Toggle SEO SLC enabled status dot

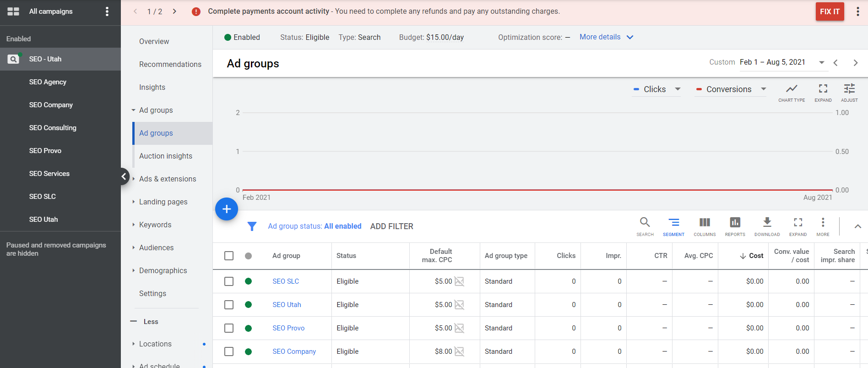point(248,281)
